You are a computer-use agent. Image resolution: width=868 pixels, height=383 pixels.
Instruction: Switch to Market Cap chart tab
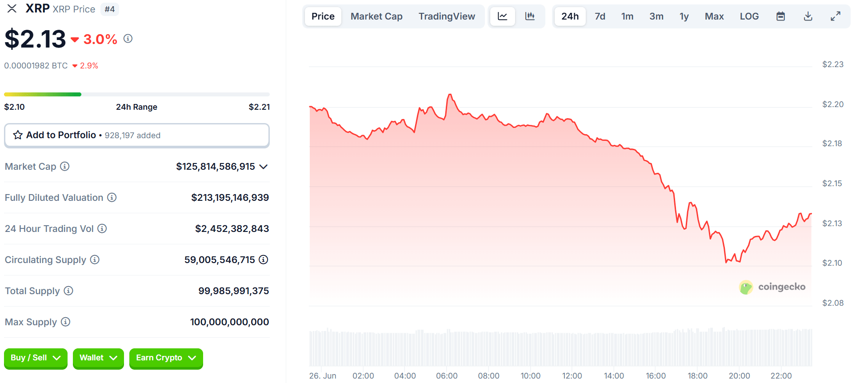tap(376, 16)
